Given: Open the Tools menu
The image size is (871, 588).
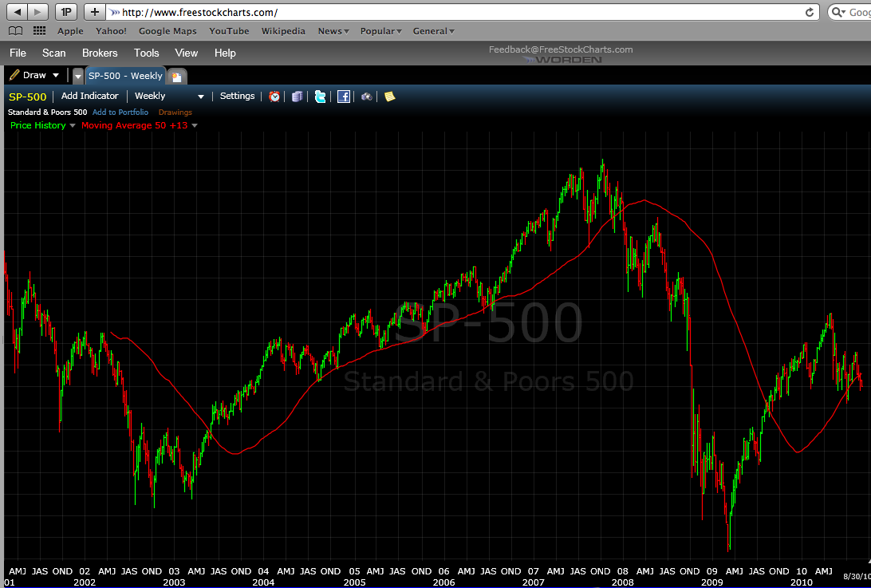Looking at the screenshot, I should pos(146,53).
